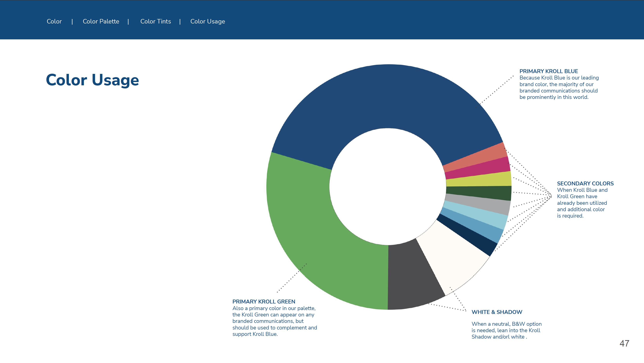Open the Color navigation link

coord(54,22)
